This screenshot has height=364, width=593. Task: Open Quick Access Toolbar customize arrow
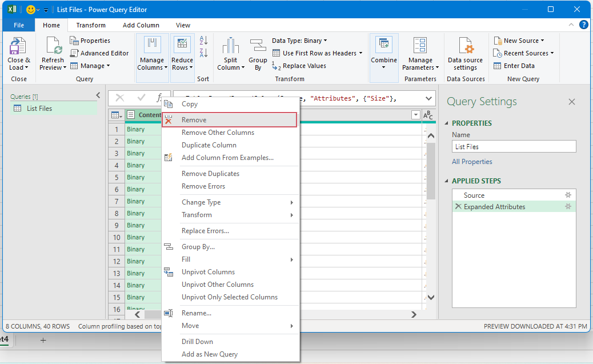[x=46, y=10]
